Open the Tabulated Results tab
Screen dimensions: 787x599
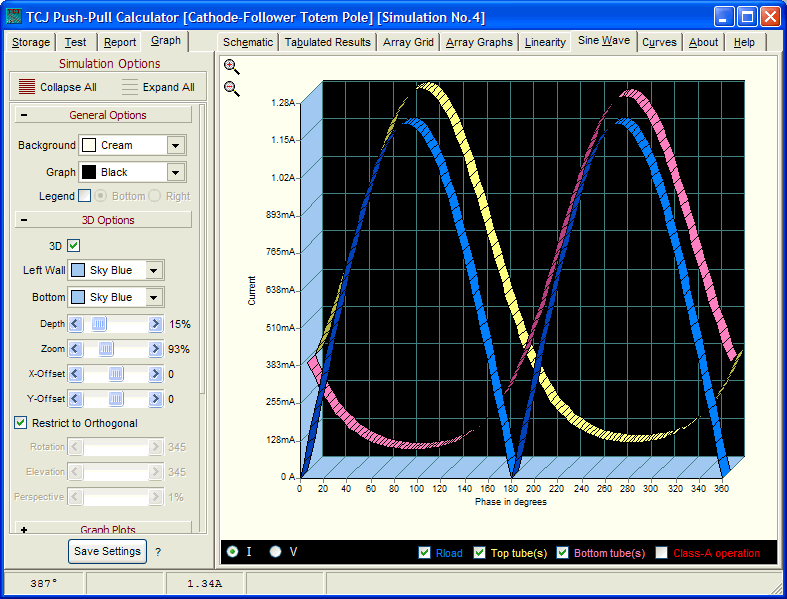coord(327,42)
